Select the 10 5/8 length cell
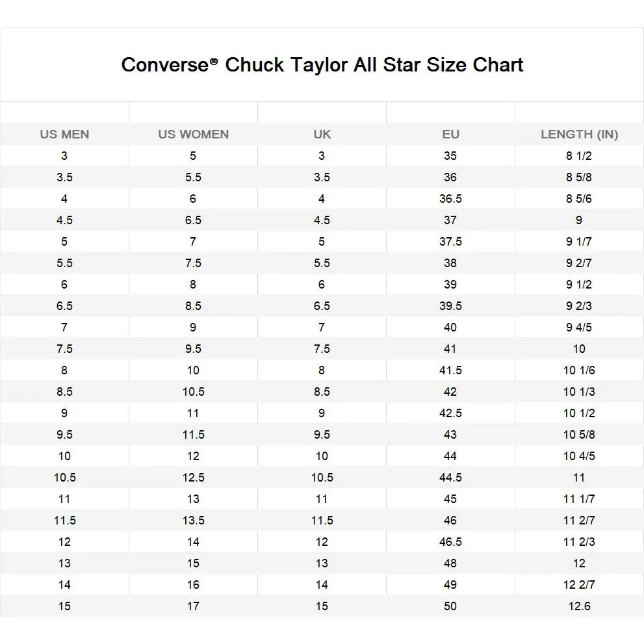Viewport: 644px width, 644px height. click(579, 435)
